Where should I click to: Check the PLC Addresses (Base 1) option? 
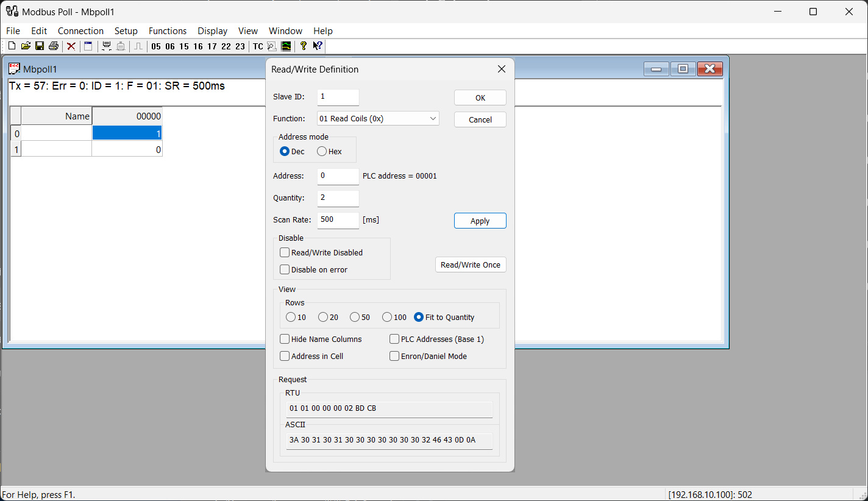pos(394,339)
